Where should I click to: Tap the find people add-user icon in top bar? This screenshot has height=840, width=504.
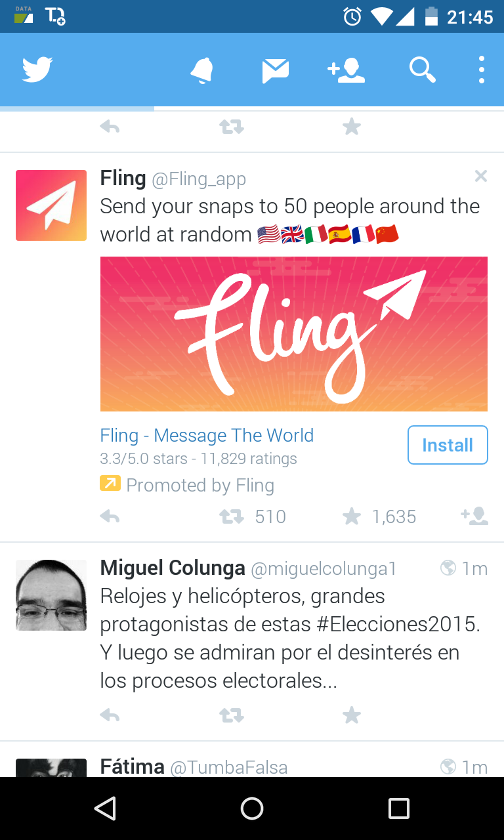pyautogui.click(x=346, y=70)
